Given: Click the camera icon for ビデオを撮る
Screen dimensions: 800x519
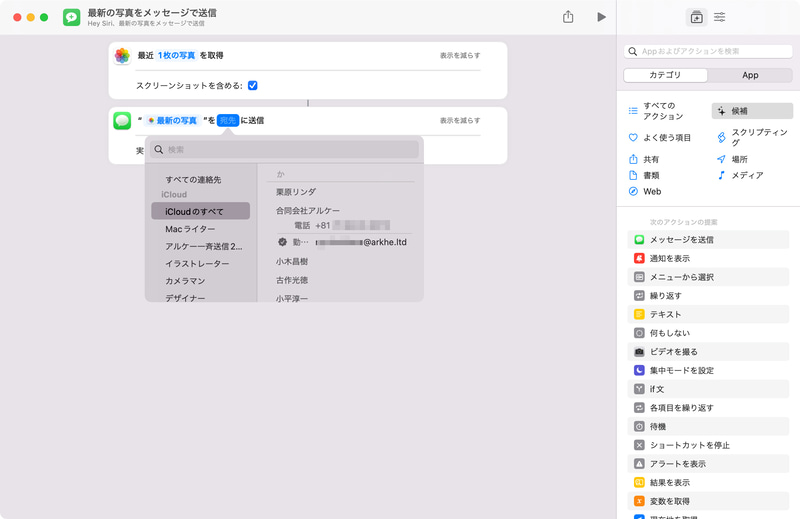Looking at the screenshot, I should coord(639,352).
